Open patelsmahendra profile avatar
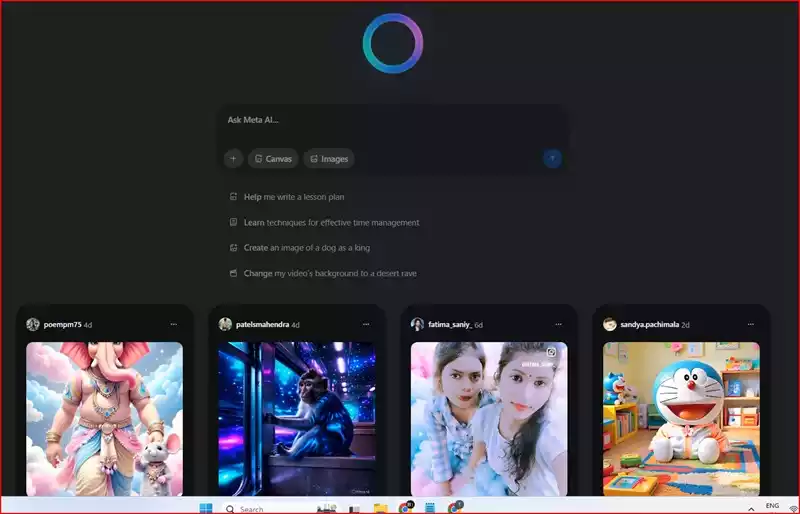800x514 pixels. point(225,324)
